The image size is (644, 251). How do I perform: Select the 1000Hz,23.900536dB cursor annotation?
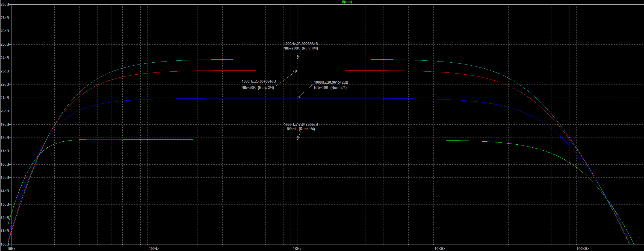(x=301, y=44)
